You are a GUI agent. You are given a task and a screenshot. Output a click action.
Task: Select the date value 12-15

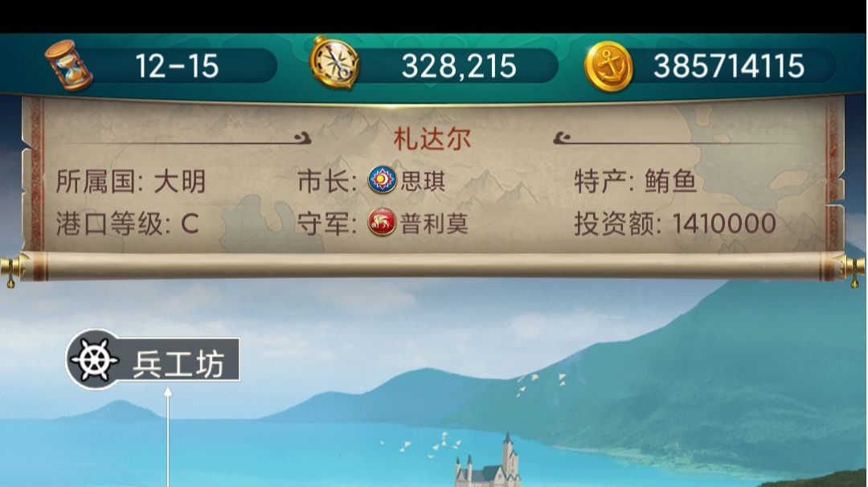click(177, 66)
